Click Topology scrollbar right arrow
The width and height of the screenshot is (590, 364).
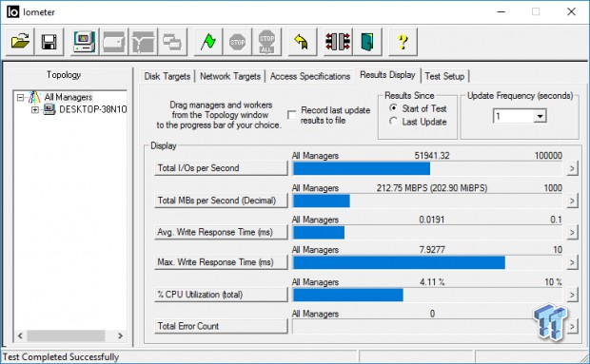[121, 335]
